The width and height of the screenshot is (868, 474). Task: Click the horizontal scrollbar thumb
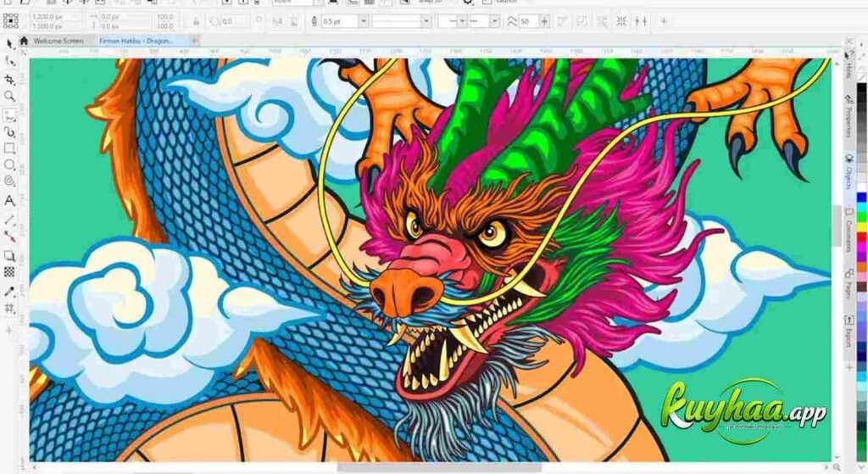(x=438, y=468)
